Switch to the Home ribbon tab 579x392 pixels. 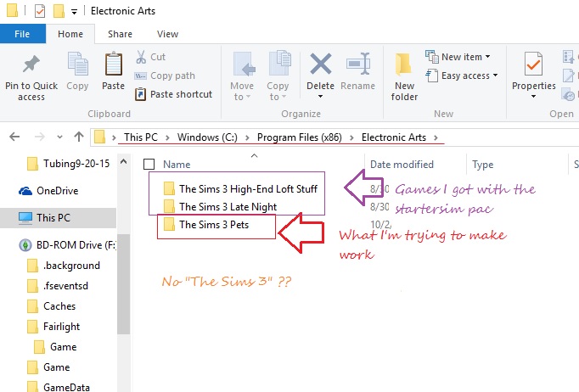70,34
